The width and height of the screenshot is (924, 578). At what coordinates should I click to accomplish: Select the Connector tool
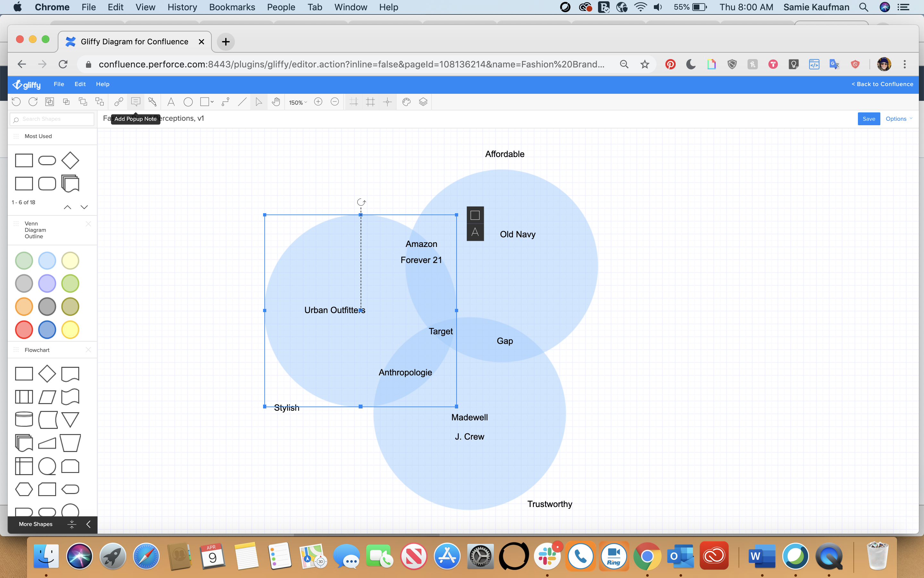(x=225, y=102)
